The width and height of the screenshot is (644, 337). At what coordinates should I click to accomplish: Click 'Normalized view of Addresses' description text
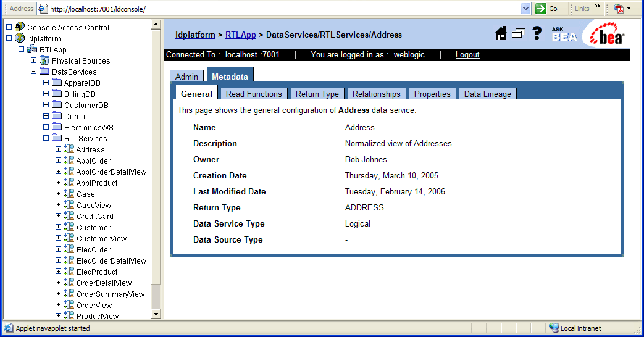398,143
